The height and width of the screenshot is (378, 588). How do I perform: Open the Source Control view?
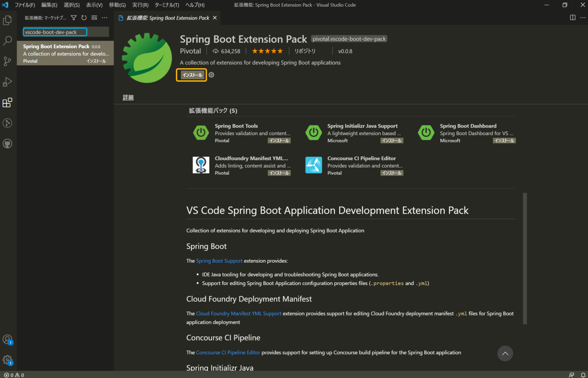coord(7,61)
